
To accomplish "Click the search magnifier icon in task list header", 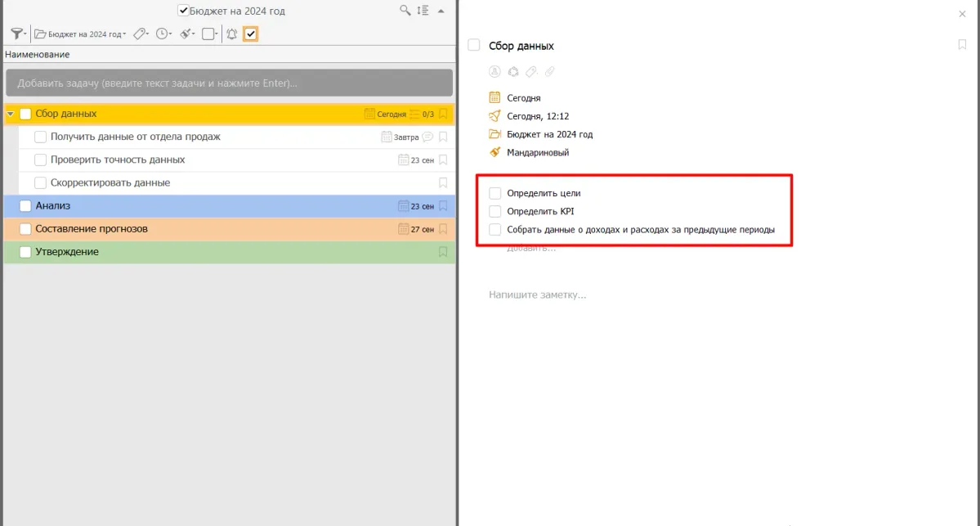I will (x=405, y=11).
